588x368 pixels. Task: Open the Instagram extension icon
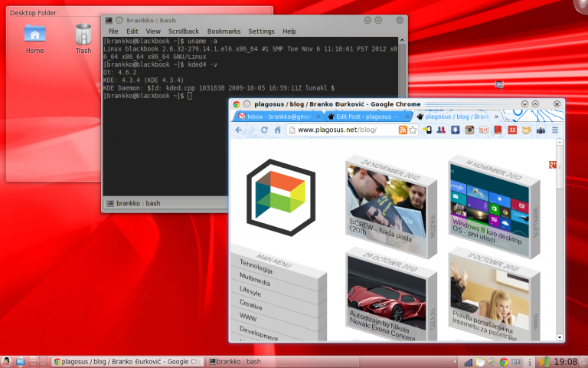click(x=469, y=130)
